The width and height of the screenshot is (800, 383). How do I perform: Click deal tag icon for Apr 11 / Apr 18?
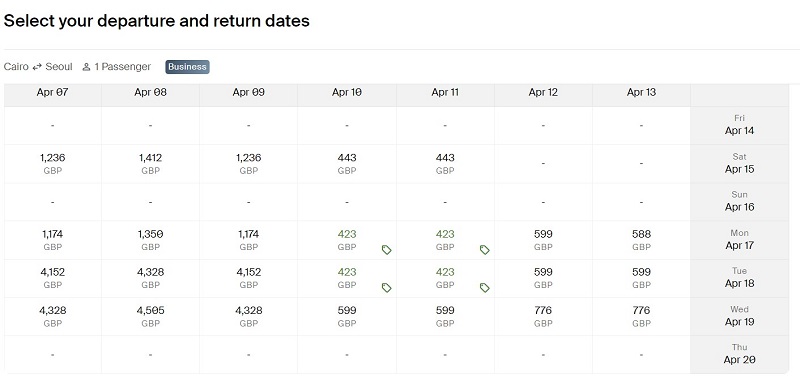(x=485, y=288)
